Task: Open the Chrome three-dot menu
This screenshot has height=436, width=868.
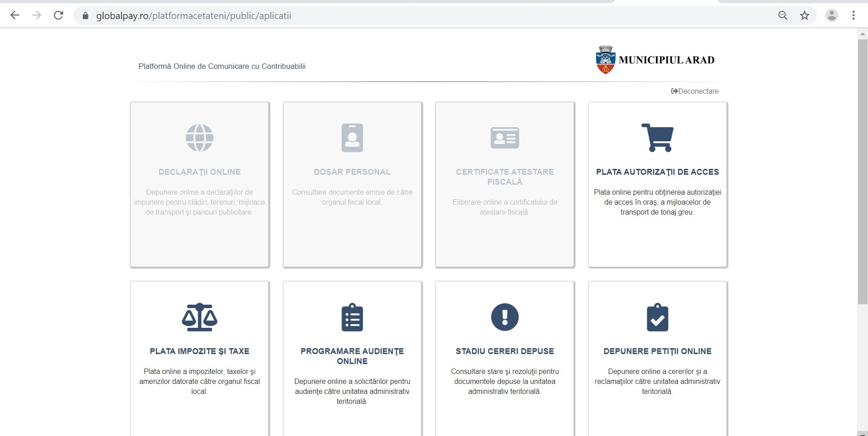Action: point(853,16)
